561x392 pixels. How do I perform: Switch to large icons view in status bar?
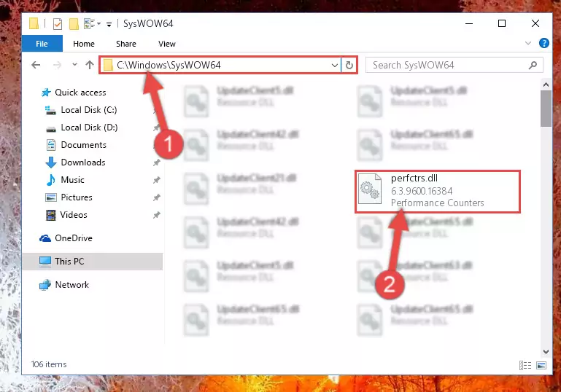click(x=541, y=365)
